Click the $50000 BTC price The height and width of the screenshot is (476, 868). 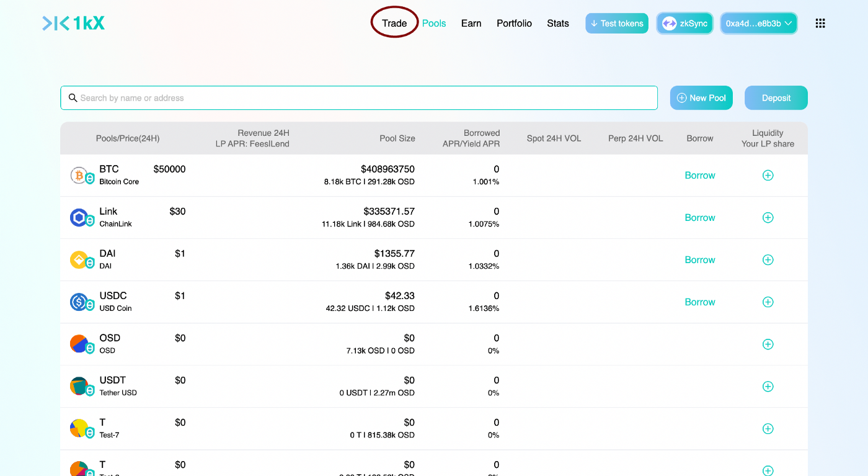coord(169,169)
